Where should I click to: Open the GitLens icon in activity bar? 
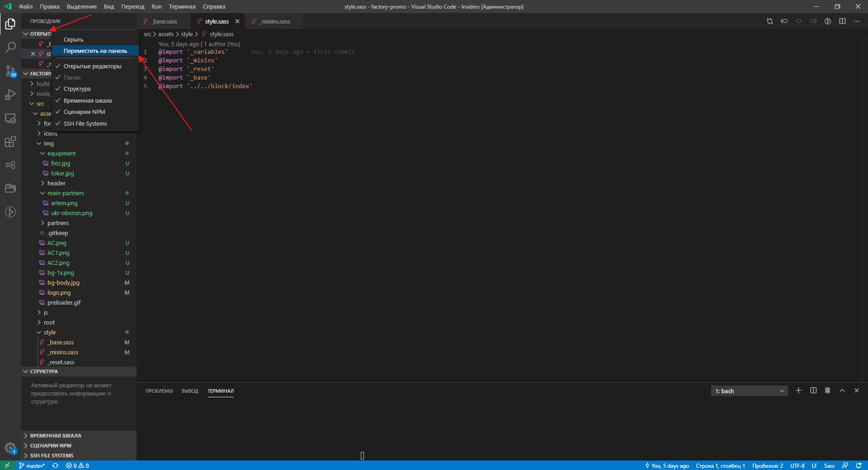pyautogui.click(x=10, y=212)
